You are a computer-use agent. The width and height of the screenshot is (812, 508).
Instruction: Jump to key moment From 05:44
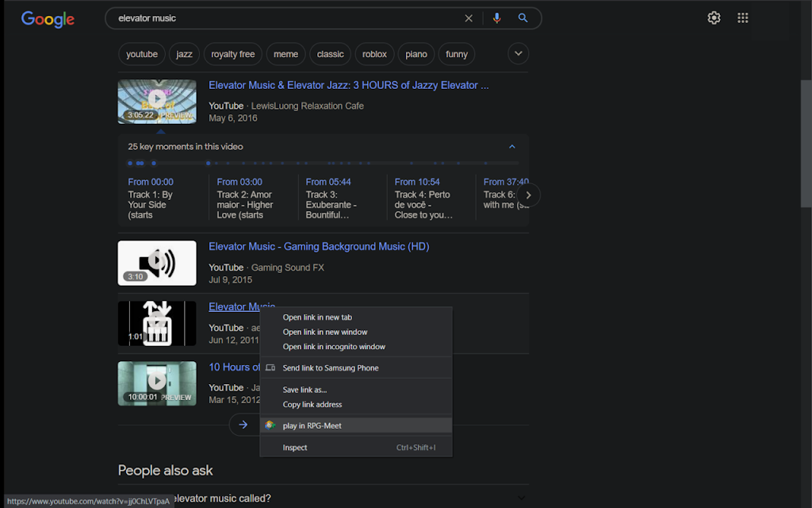point(328,182)
